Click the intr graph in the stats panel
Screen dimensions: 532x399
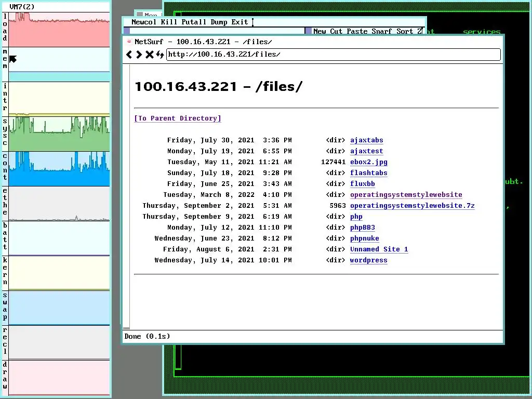click(x=59, y=99)
